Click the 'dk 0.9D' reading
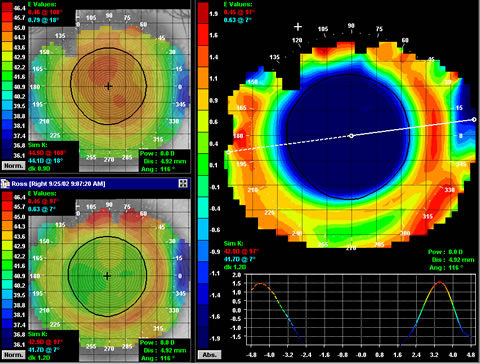This screenshot has height=364, width=480. click(39, 168)
